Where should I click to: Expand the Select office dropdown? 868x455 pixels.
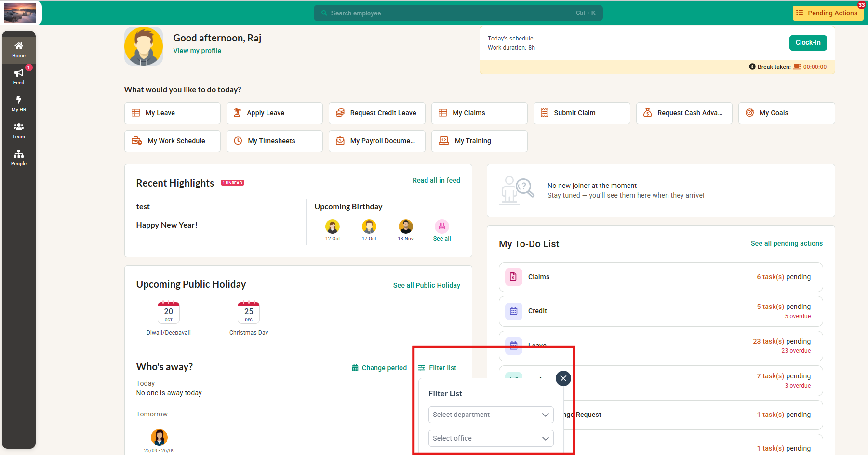click(x=491, y=438)
